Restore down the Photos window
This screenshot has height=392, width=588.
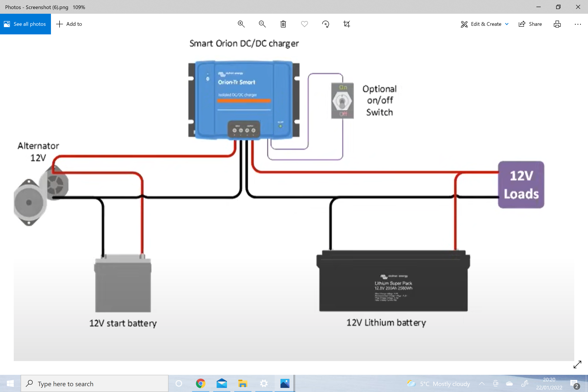(558, 7)
